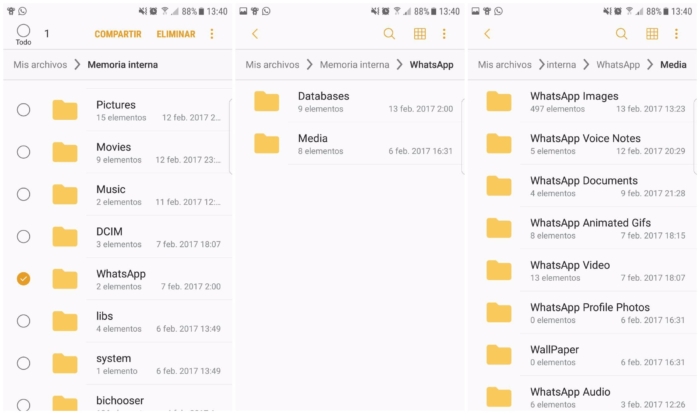The width and height of the screenshot is (700, 414).
Task: Open the WhatsApp Images folder icon
Action: pos(498,102)
